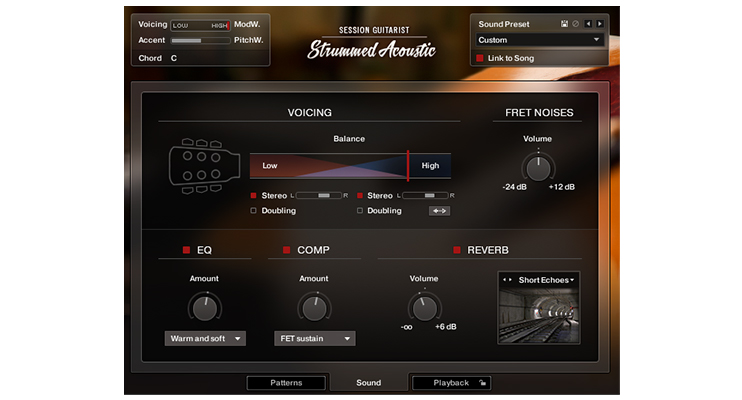Click the Accent slider
The height and width of the screenshot is (400, 742).
point(200,41)
